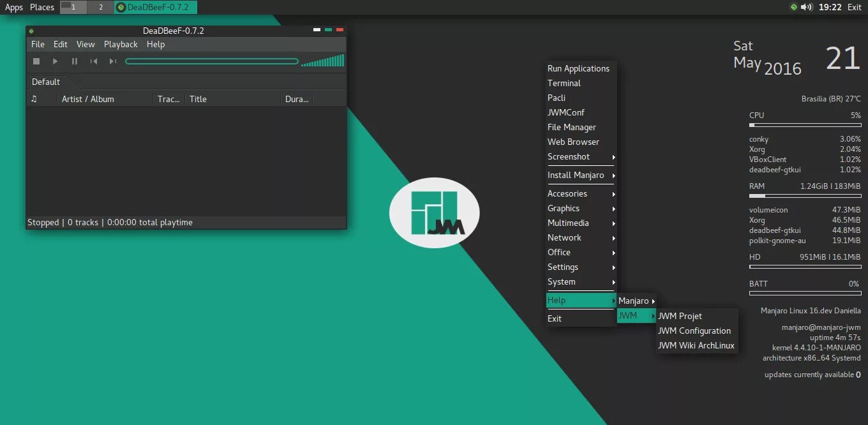868x425 pixels.
Task: Skip to the previous track
Action: coord(94,61)
